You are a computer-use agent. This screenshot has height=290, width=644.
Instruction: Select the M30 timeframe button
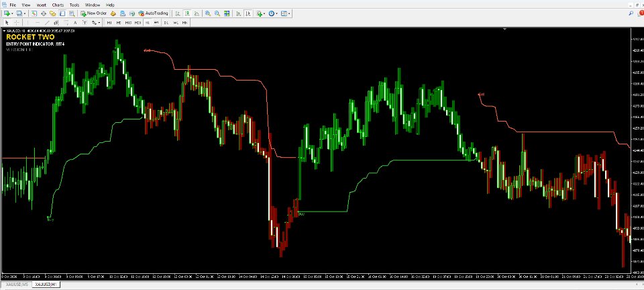(138, 23)
